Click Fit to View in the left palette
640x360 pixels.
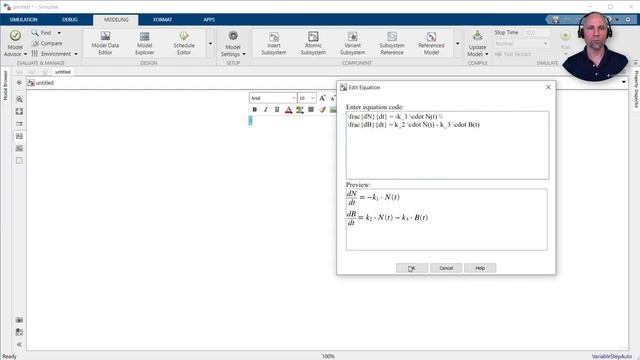point(19,111)
